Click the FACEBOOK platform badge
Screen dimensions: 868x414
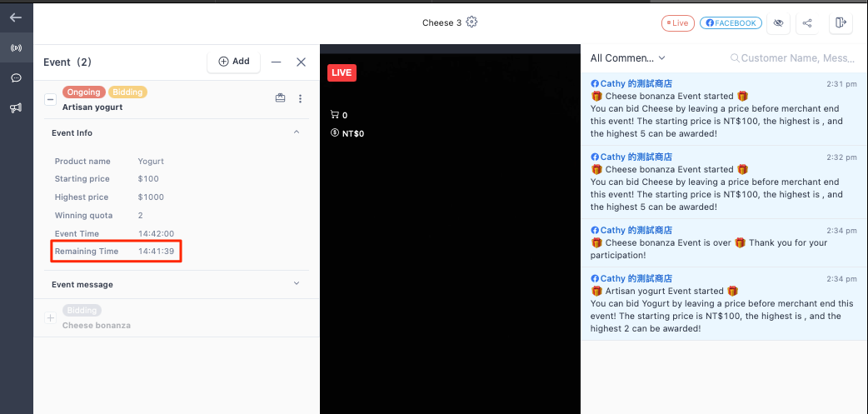pos(731,23)
